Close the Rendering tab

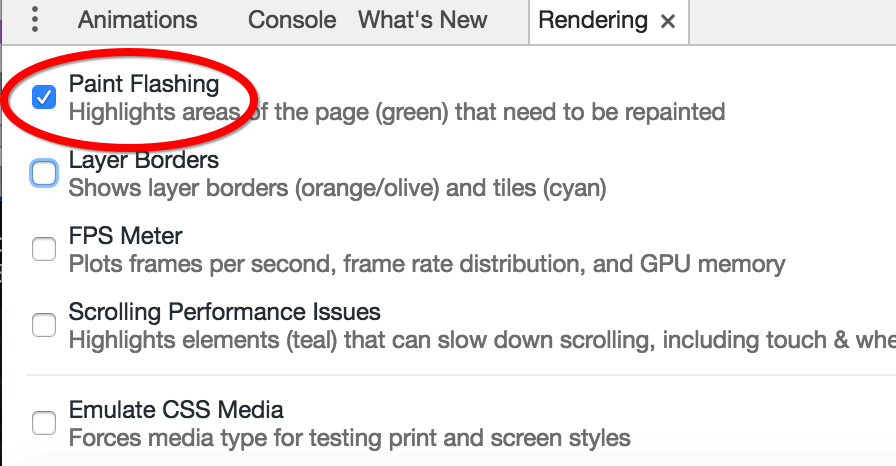tap(667, 22)
